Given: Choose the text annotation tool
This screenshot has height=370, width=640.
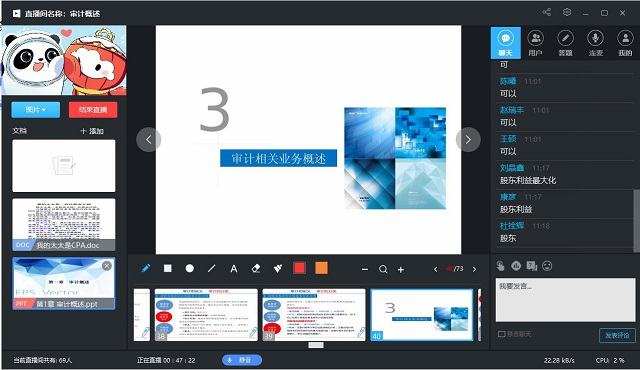Looking at the screenshot, I should (233, 269).
